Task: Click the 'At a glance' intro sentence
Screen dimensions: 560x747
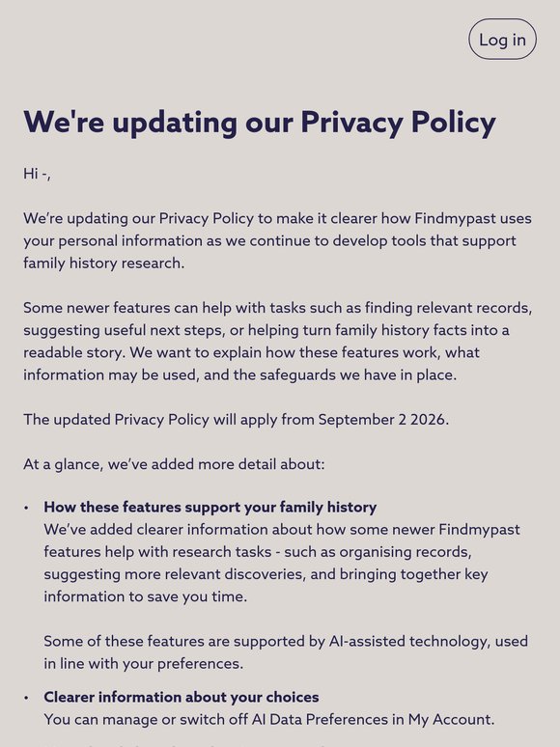Action: (x=174, y=464)
